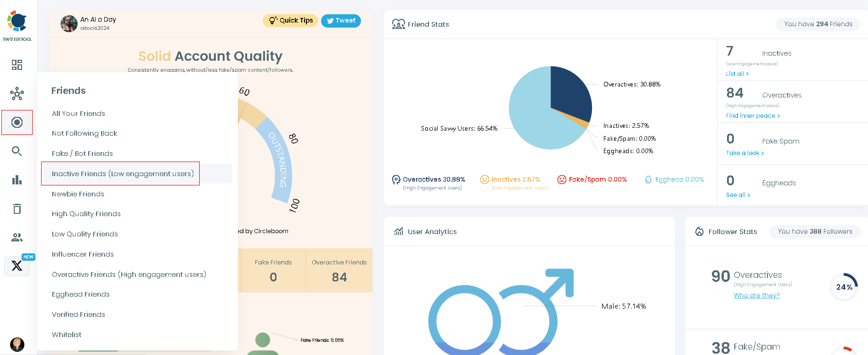Click Take a look link under Fake Spam
The height and width of the screenshot is (355, 868).
(745, 153)
